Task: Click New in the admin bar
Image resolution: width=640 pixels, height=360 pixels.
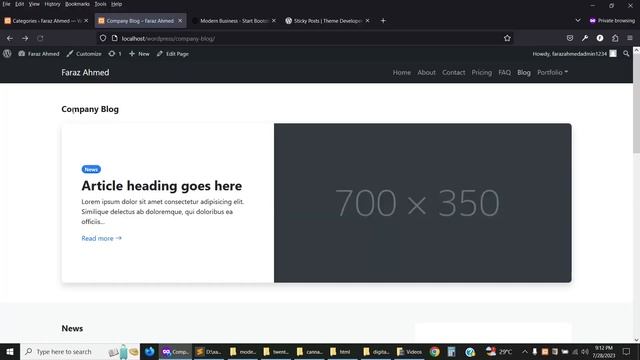Action: [x=139, y=53]
